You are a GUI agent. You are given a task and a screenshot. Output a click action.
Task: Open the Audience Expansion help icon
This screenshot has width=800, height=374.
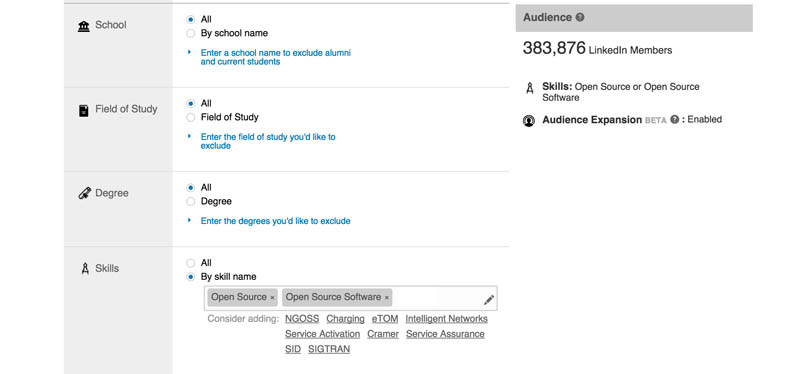click(675, 120)
